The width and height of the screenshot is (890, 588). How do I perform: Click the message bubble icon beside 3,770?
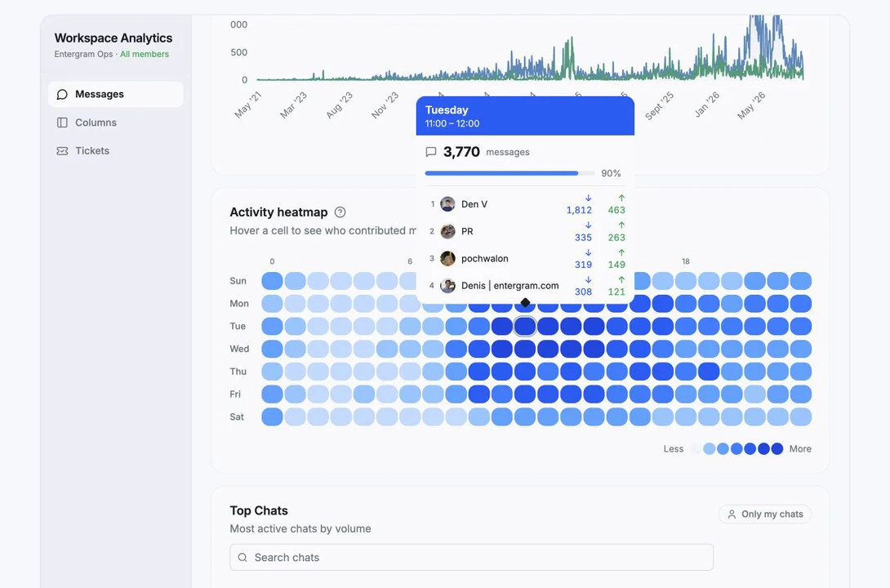431,152
